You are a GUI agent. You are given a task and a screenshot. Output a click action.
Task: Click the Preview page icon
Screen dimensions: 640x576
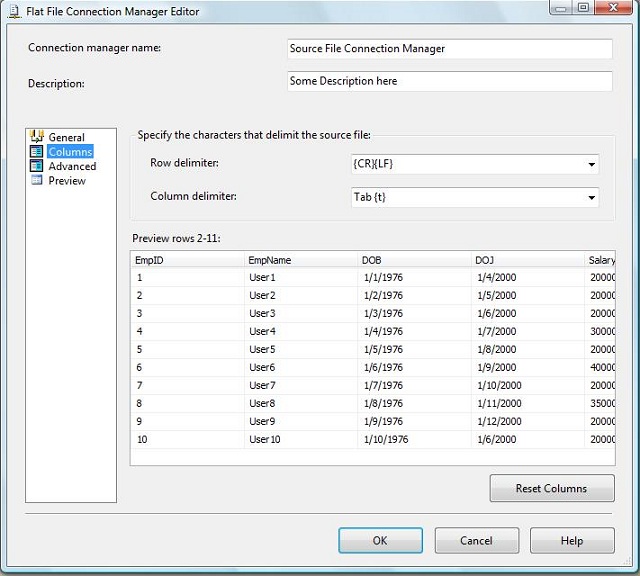pyautogui.click(x=38, y=181)
